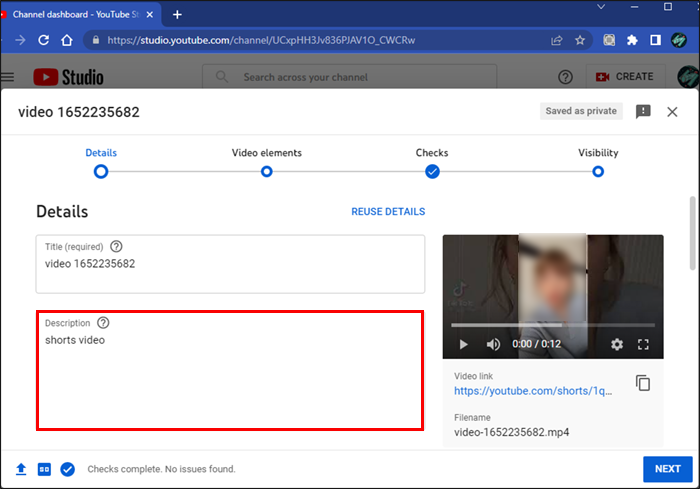This screenshot has width=700, height=489.
Task: Mute the video preview volume
Action: click(x=493, y=344)
